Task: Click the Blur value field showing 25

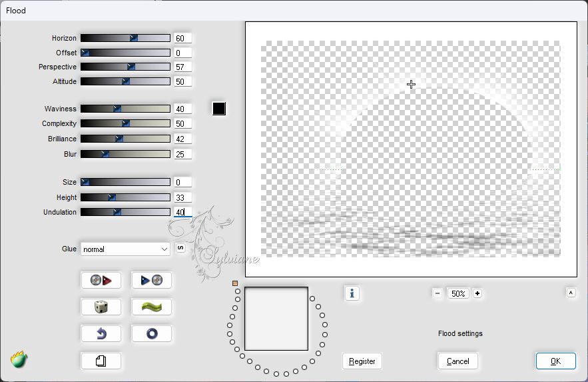Action: click(182, 154)
